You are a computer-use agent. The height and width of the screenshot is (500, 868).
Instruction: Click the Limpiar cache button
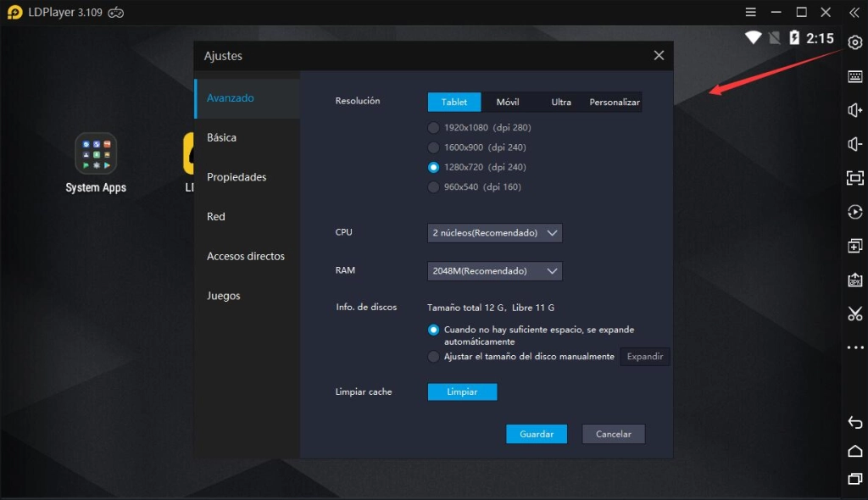462,392
